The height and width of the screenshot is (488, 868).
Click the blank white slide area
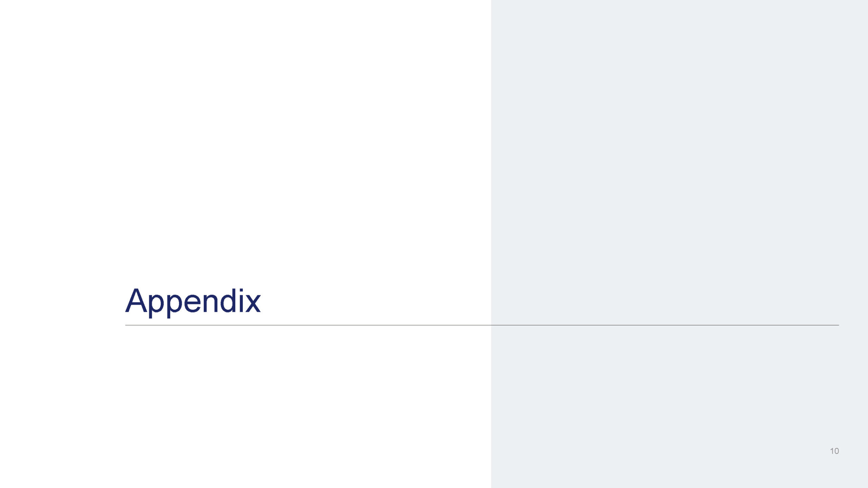(245, 136)
